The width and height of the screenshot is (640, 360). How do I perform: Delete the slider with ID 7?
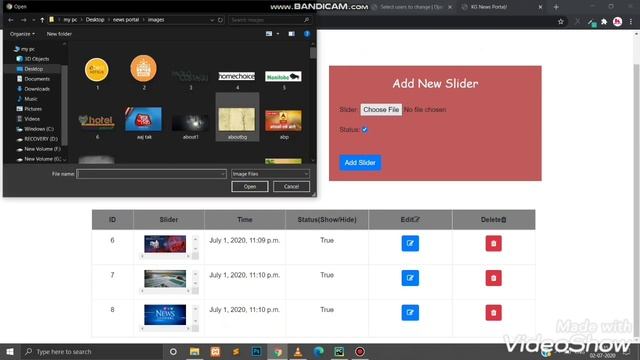point(493,278)
